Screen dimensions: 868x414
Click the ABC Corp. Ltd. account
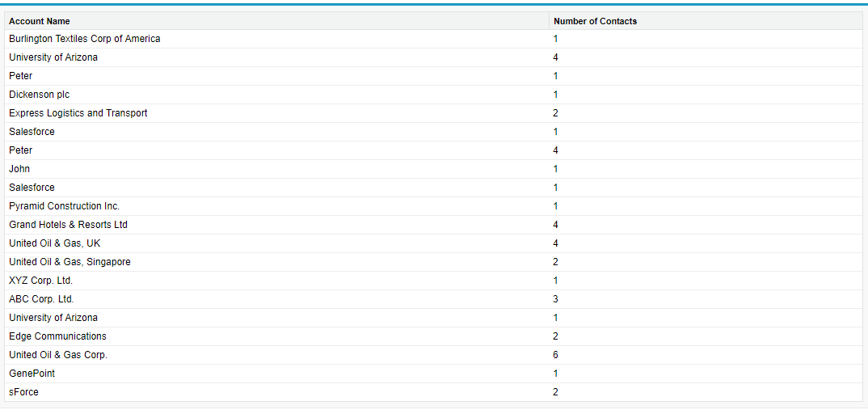point(41,299)
